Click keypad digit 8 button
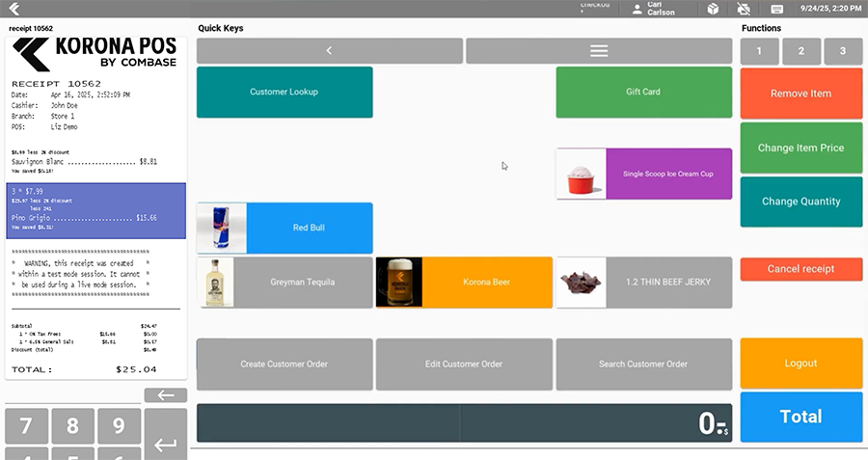 pos(72,425)
